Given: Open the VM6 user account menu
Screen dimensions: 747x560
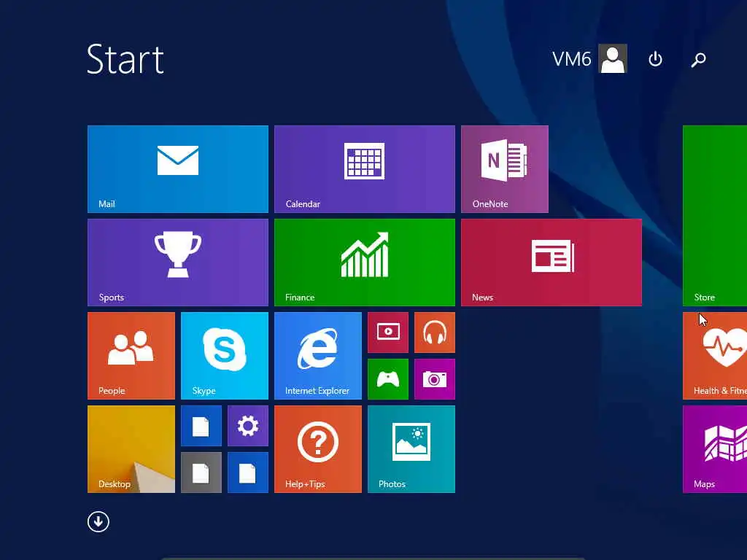Looking at the screenshot, I should point(589,58).
